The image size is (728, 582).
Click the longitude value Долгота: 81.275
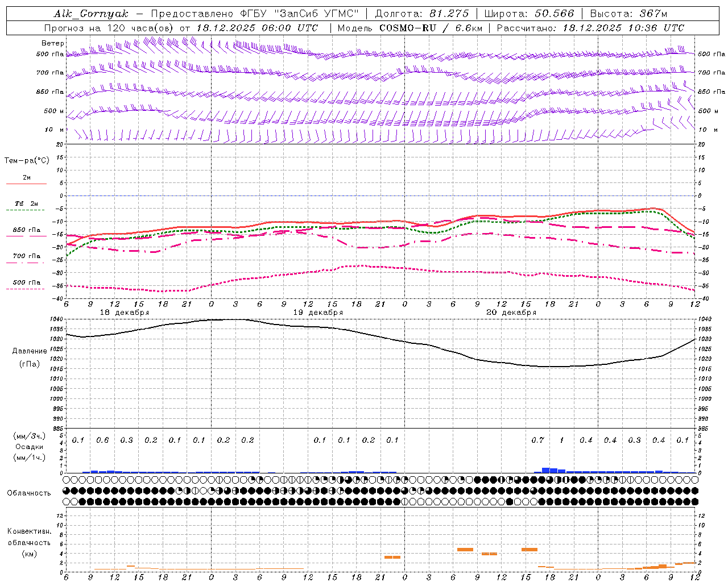(x=422, y=14)
